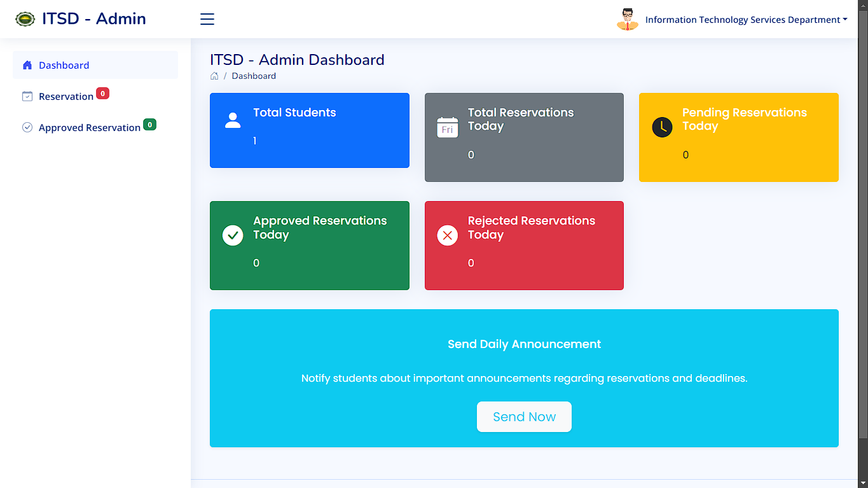Click the green Approved Reservation count badge

149,125
